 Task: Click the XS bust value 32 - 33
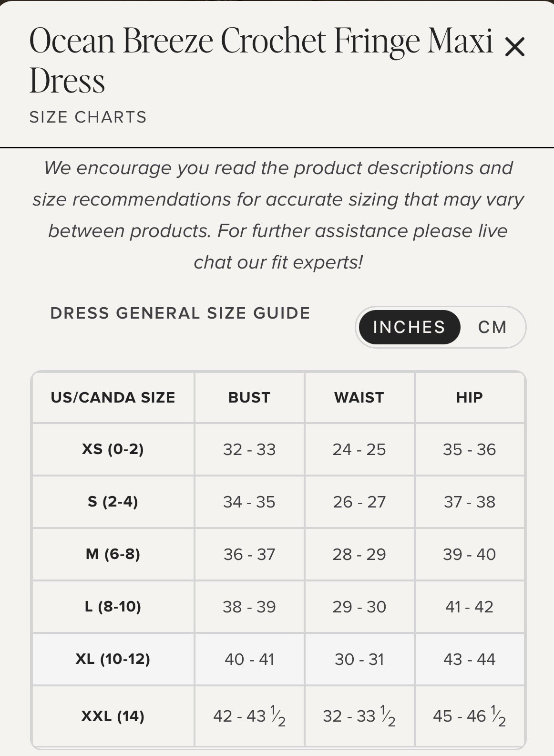(249, 449)
